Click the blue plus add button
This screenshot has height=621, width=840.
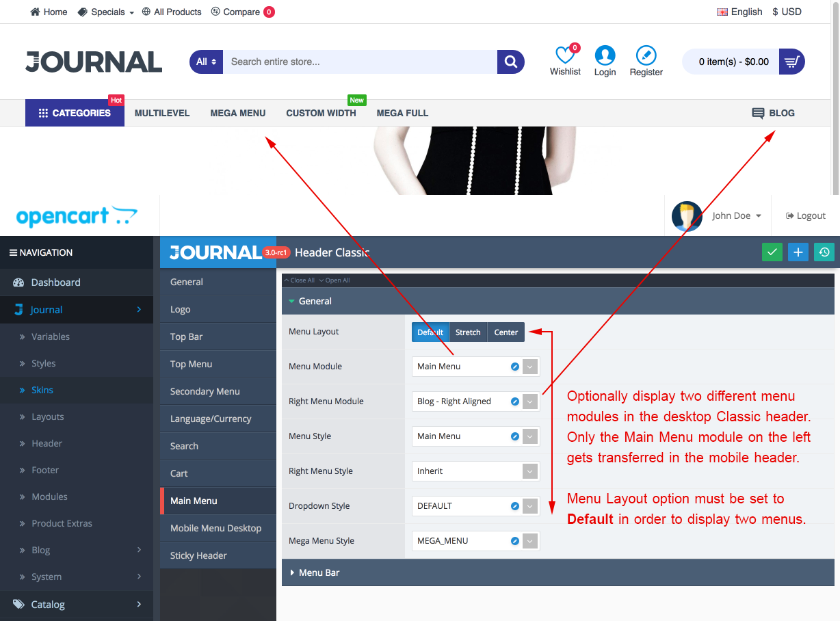tap(798, 252)
